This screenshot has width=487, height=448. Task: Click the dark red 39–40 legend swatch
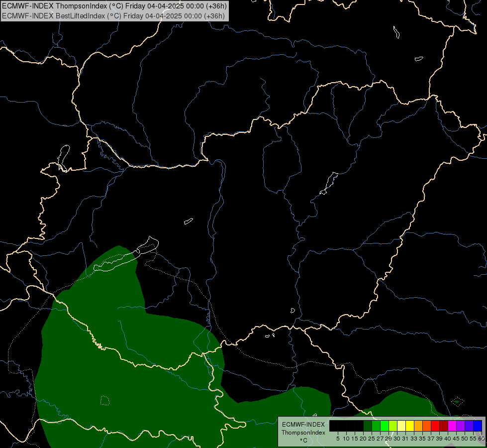(x=444, y=426)
